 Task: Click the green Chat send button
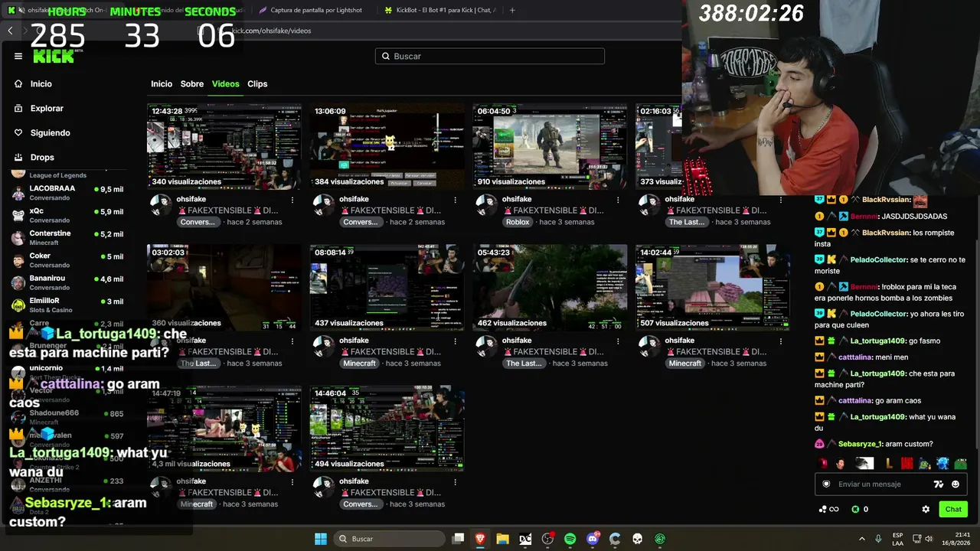[x=953, y=509]
